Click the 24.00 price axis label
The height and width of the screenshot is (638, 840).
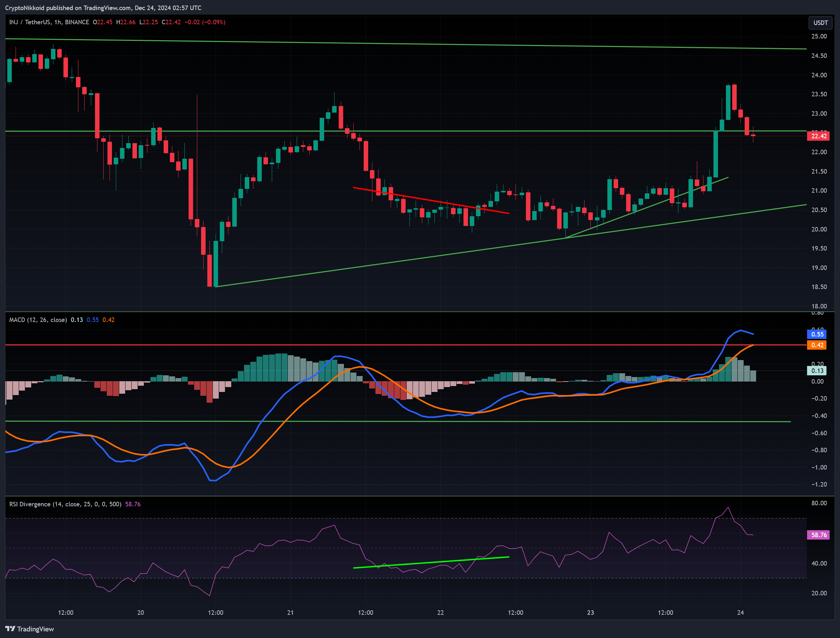point(819,75)
